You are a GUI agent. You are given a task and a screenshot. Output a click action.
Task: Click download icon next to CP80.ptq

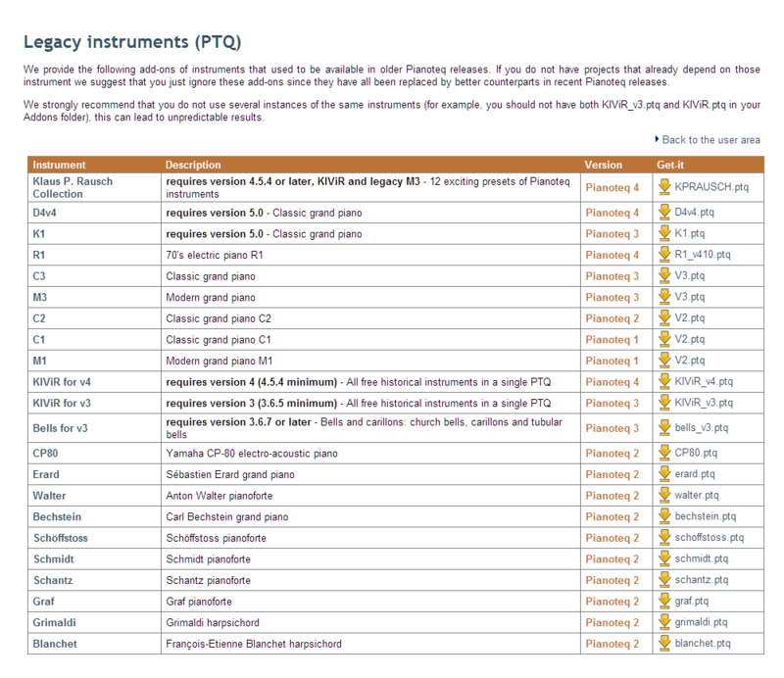(x=664, y=453)
